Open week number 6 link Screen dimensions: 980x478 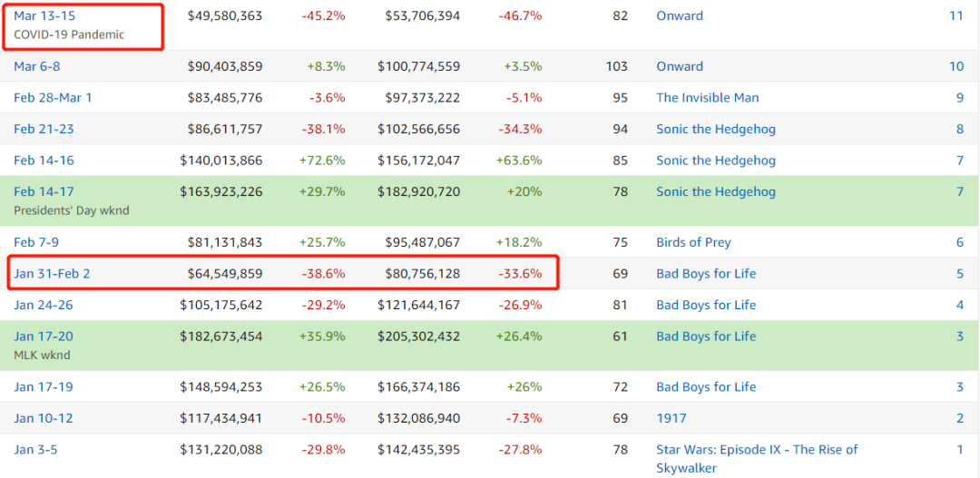pyautogui.click(x=960, y=242)
